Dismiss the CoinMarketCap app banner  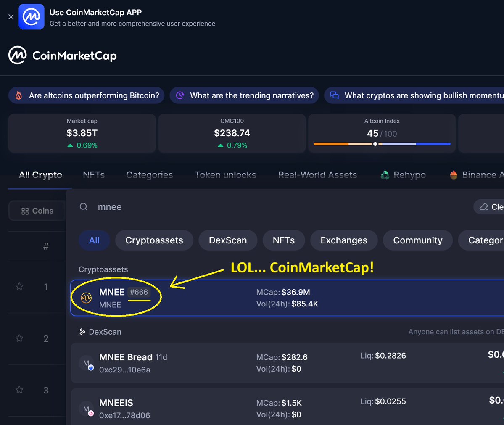(11, 17)
